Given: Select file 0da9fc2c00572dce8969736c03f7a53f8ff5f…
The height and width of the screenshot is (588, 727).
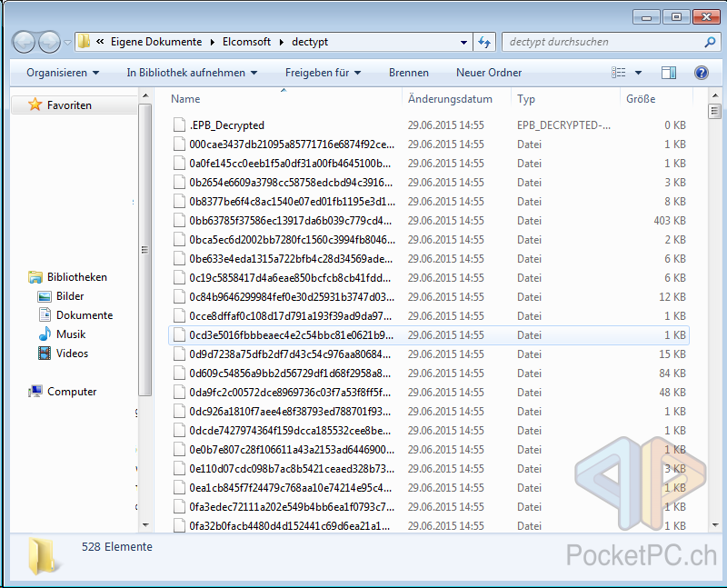Looking at the screenshot, I should point(429,393).
